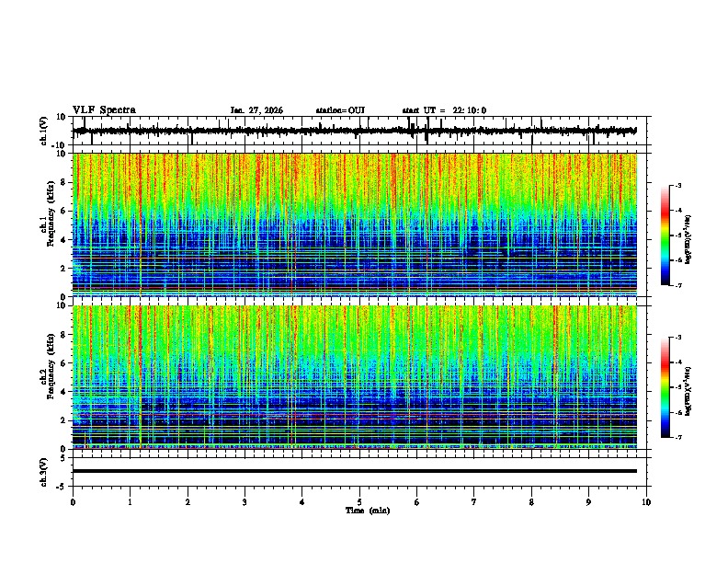Click the "VLF Spectra" plot title

pyautogui.click(x=104, y=110)
